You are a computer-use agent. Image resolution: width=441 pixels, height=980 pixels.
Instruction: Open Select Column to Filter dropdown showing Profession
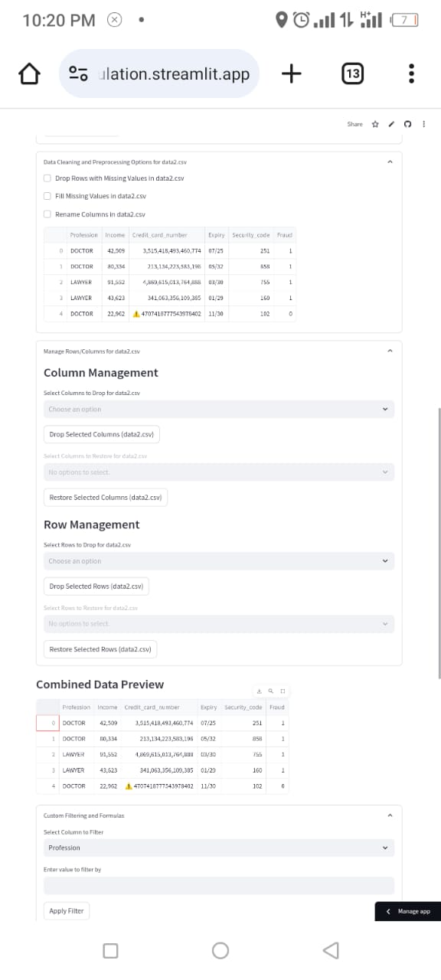[219, 848]
